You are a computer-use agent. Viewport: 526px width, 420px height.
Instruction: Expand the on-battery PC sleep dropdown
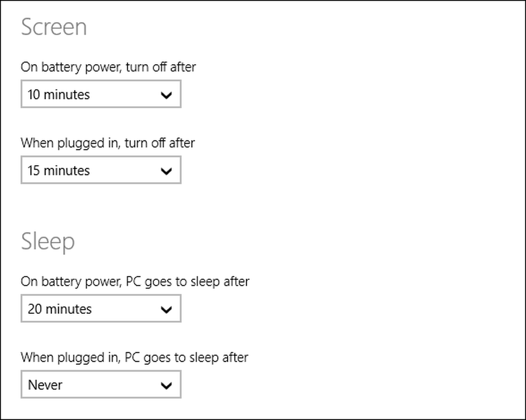101,309
